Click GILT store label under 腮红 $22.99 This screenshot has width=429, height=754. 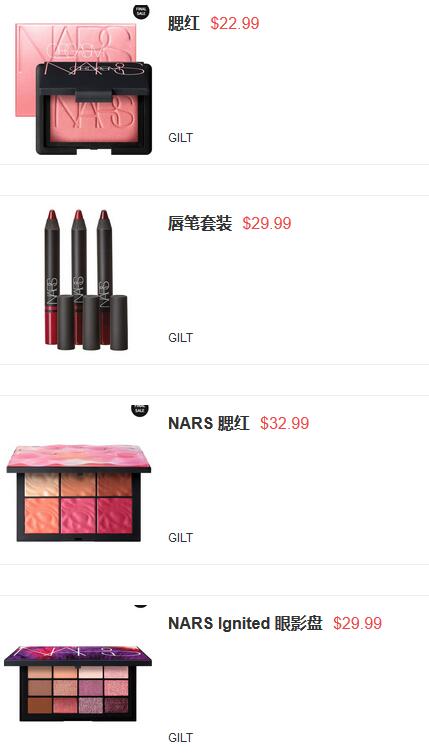pyautogui.click(x=180, y=138)
